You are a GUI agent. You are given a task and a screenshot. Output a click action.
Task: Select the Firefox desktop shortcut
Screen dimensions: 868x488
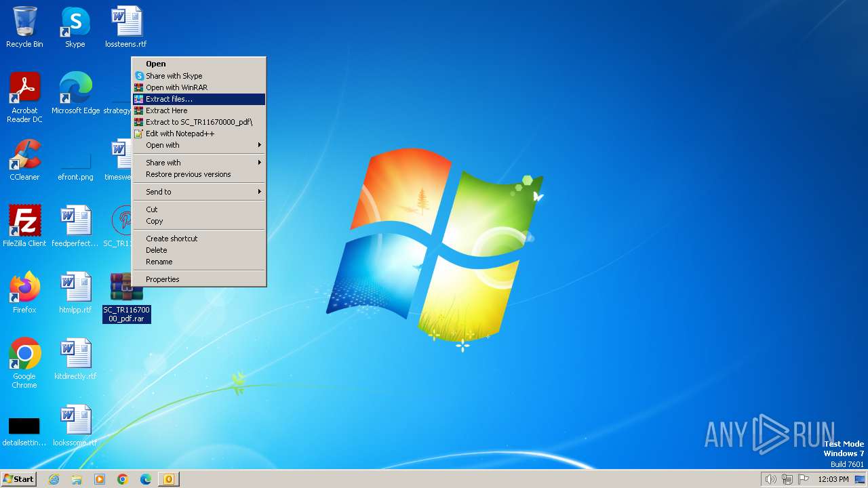[24, 293]
